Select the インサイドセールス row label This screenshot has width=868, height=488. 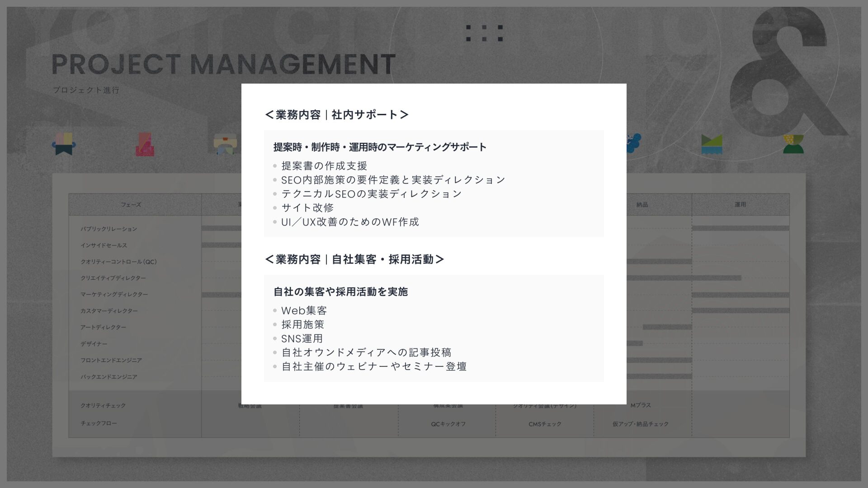[104, 245]
